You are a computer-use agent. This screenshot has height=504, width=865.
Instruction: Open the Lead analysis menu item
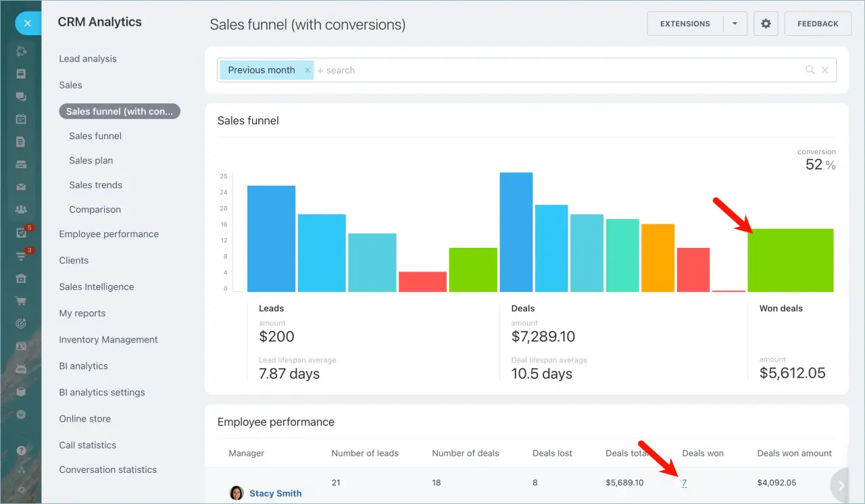[87, 59]
